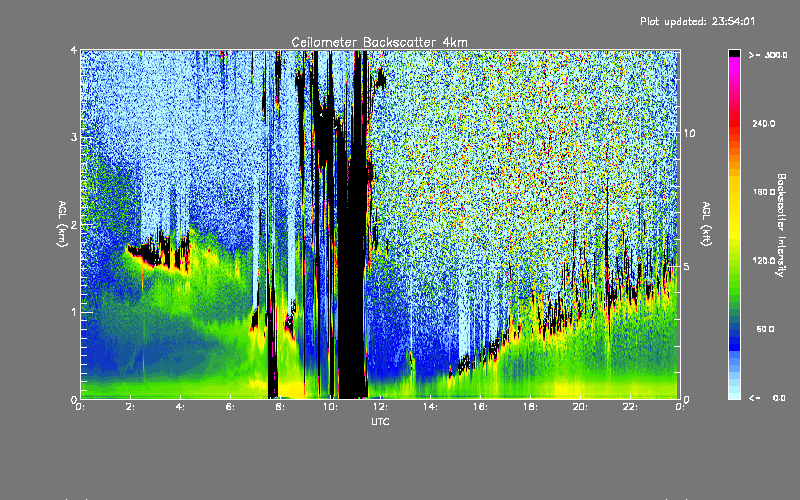Click the "Plot updated: 23:54:01" timestamp

pyautogui.click(x=697, y=21)
